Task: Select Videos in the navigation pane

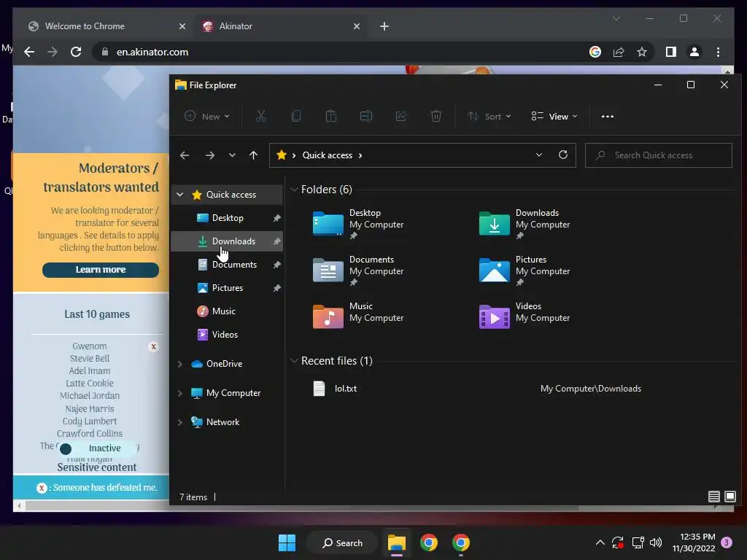Action: [x=228, y=334]
